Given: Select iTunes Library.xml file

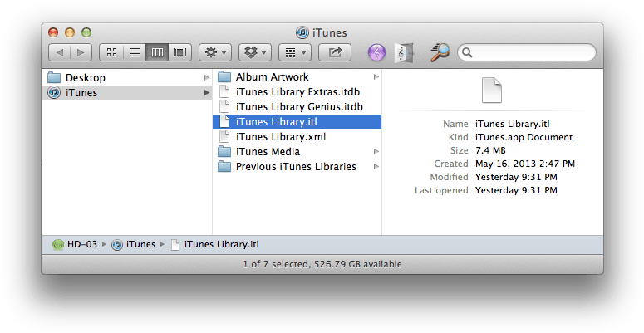Looking at the screenshot, I should coord(280,137).
